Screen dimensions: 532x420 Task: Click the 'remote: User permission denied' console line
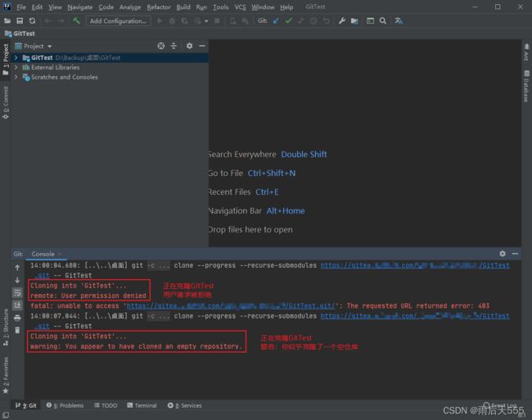tap(88, 296)
